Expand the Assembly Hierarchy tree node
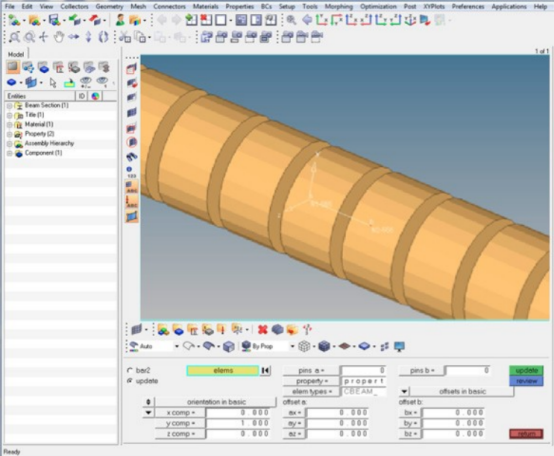Viewport: 554px width, 456px height. [10, 144]
